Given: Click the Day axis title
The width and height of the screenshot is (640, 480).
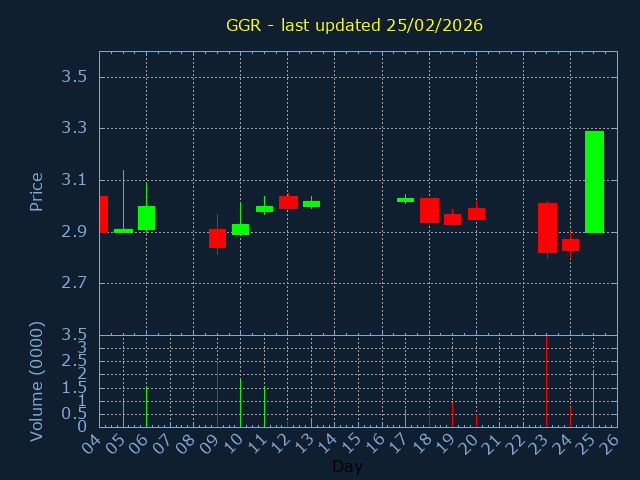Looking at the screenshot, I should pyautogui.click(x=347, y=466).
